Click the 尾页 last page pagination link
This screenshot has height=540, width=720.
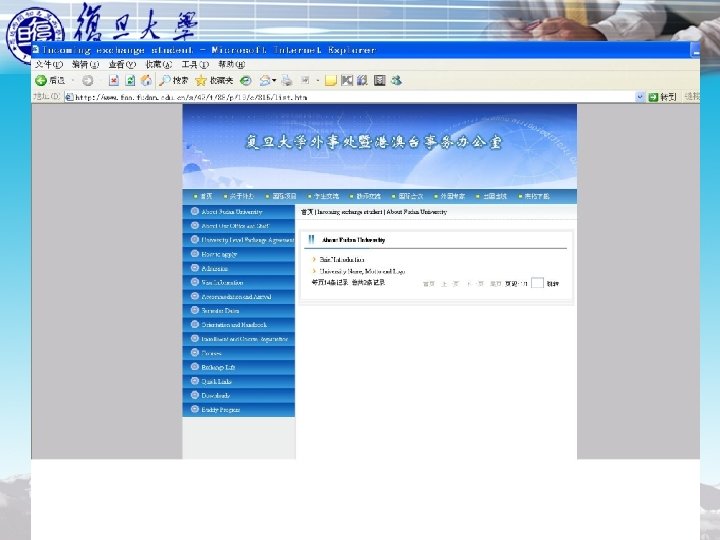tap(495, 284)
